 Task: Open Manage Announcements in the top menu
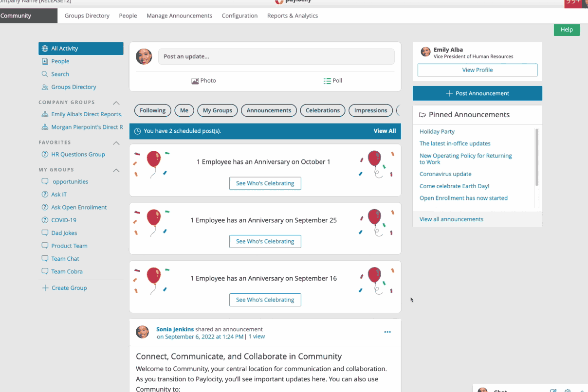click(180, 16)
